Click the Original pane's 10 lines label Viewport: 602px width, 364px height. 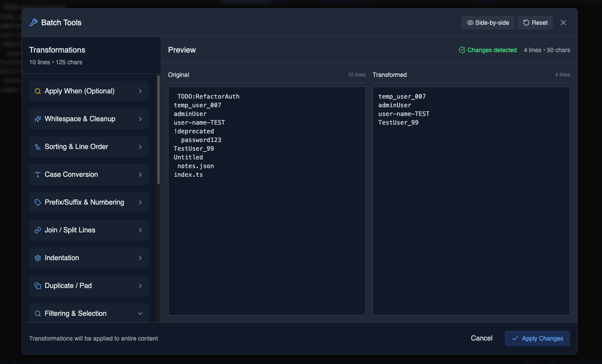[x=357, y=75]
